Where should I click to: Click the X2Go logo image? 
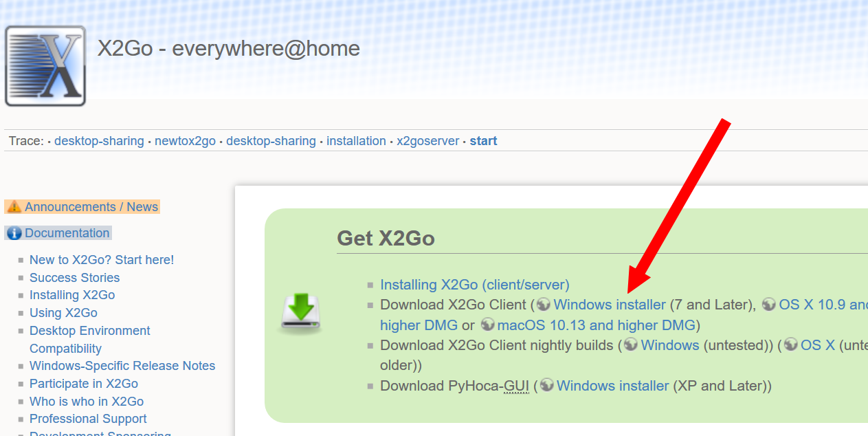pos(45,66)
